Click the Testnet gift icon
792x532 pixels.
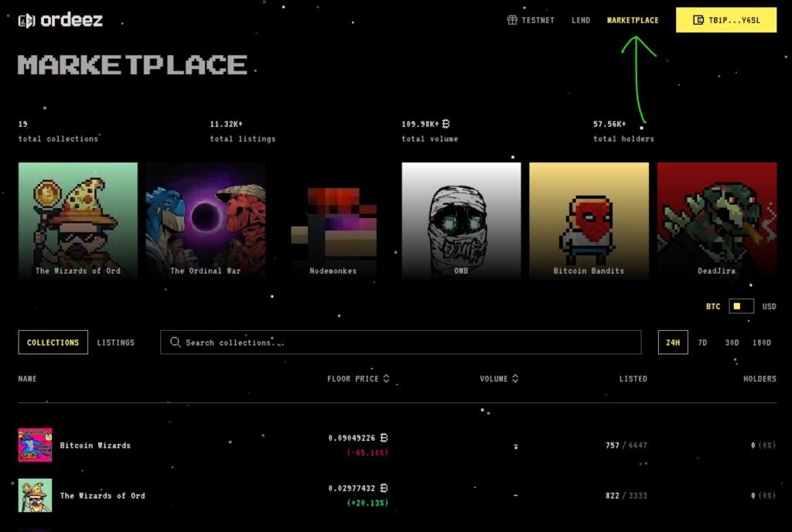click(x=512, y=19)
